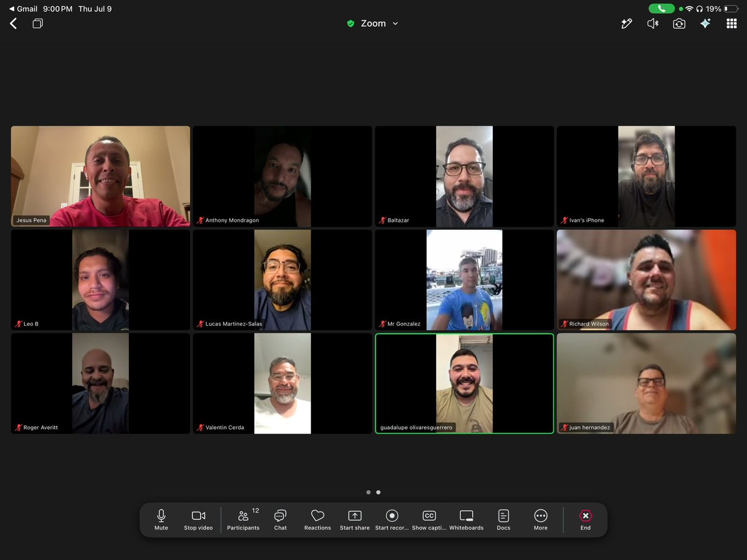747x560 pixels.
Task: Select Leo B's video tile
Action: coord(100,280)
